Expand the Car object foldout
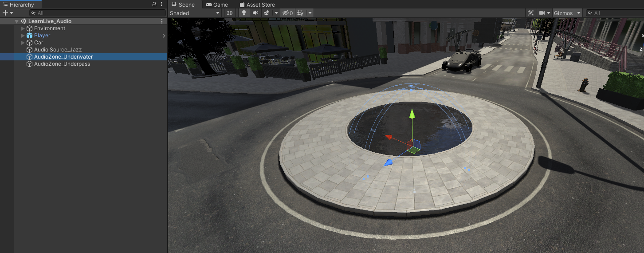 [x=23, y=43]
